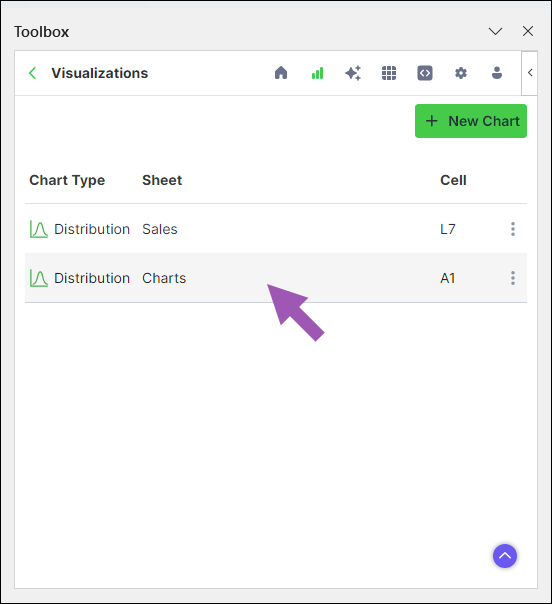The height and width of the screenshot is (604, 552).
Task: Open three-dot menu for Sales chart
Action: point(512,229)
